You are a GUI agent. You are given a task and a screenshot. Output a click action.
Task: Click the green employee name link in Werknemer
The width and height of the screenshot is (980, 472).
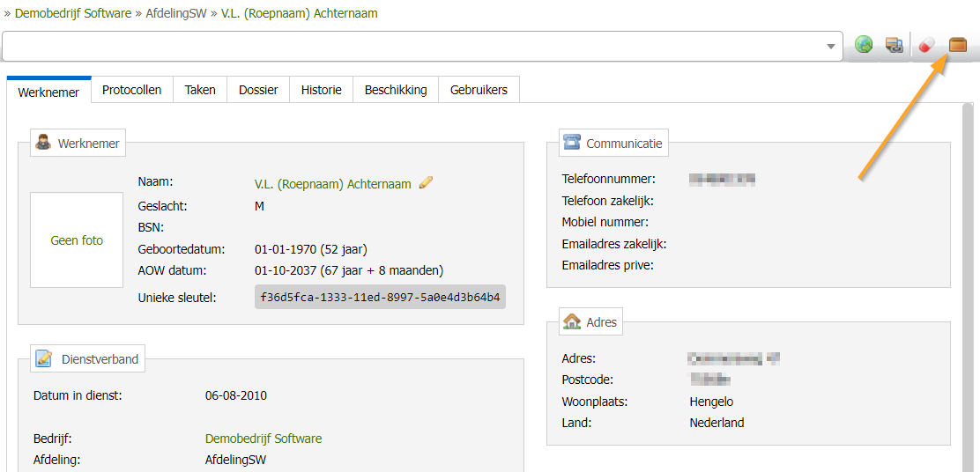333,184
